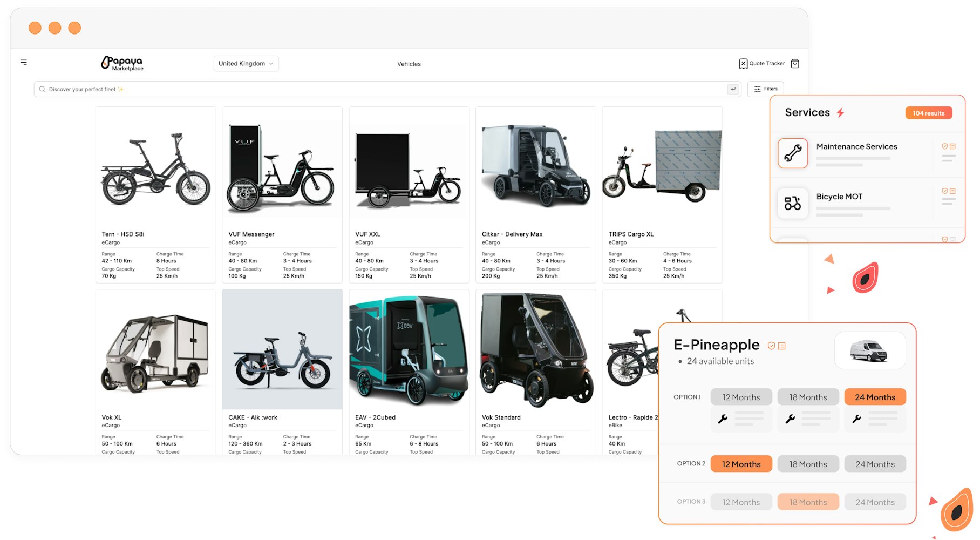Viewport: 980px width, 540px height.
Task: Click the shield icon beside Bicycle MOT
Action: (x=945, y=191)
